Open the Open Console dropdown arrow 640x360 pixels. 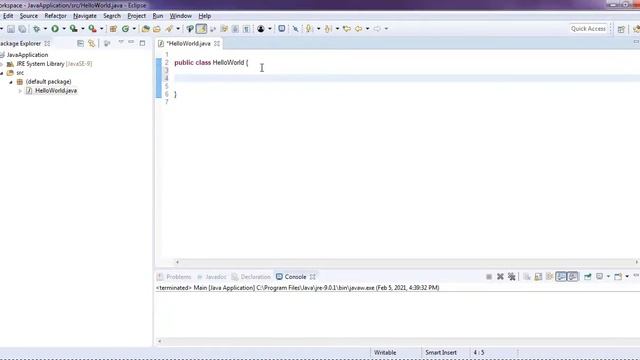point(627,277)
